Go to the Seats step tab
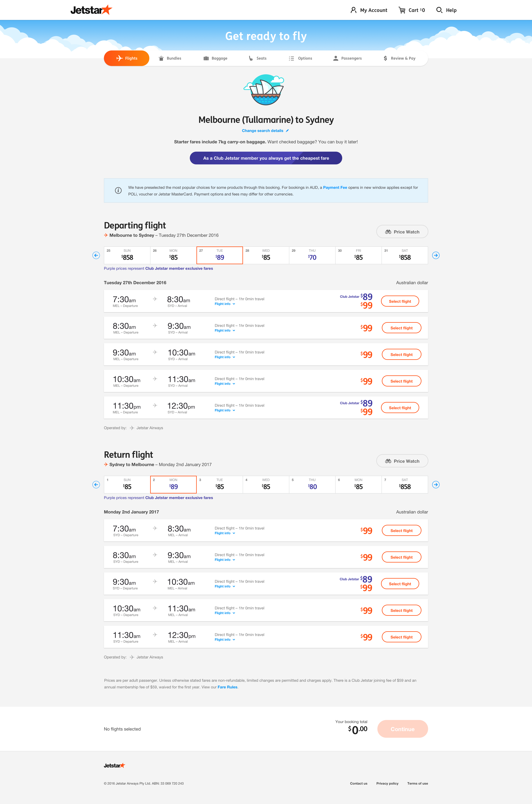 (x=258, y=58)
